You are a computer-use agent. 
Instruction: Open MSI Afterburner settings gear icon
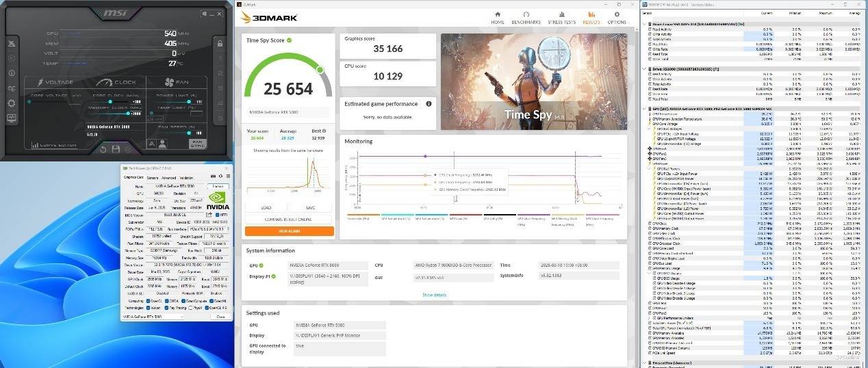[x=12, y=103]
